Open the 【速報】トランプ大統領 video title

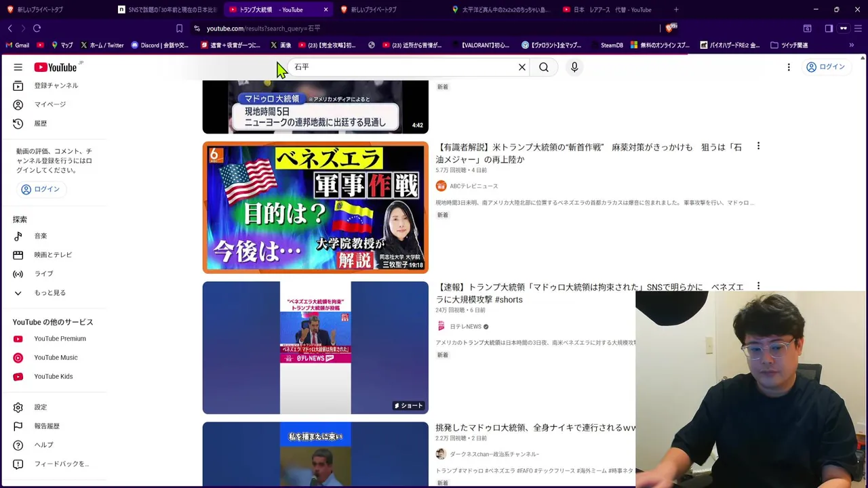point(589,293)
